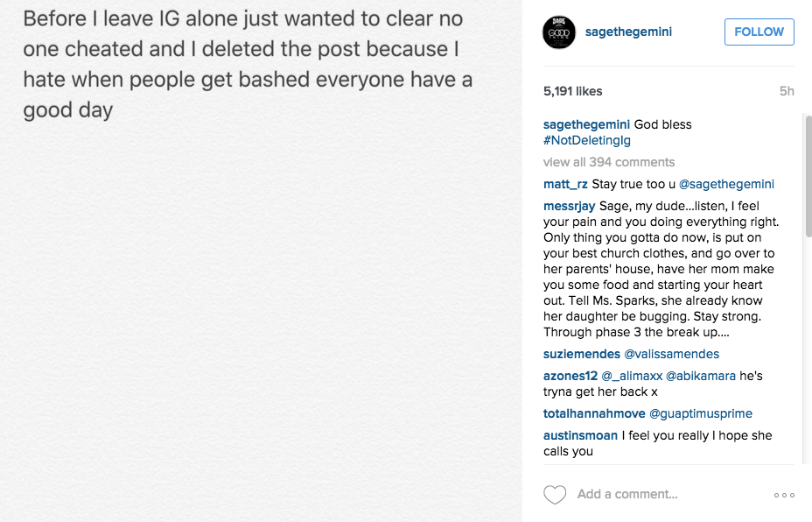The height and width of the screenshot is (522, 812).
Task: Click the 5h post timestamp
Action: pos(787,91)
